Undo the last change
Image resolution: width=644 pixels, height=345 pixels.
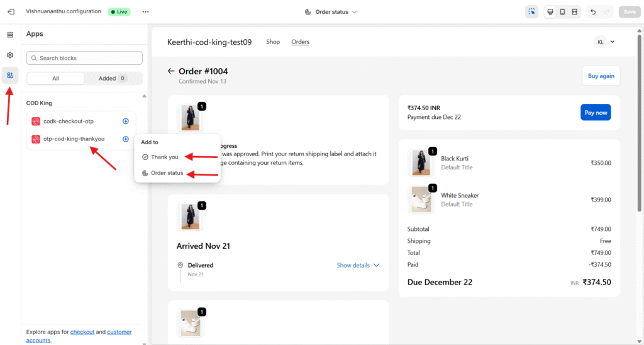[x=593, y=12]
